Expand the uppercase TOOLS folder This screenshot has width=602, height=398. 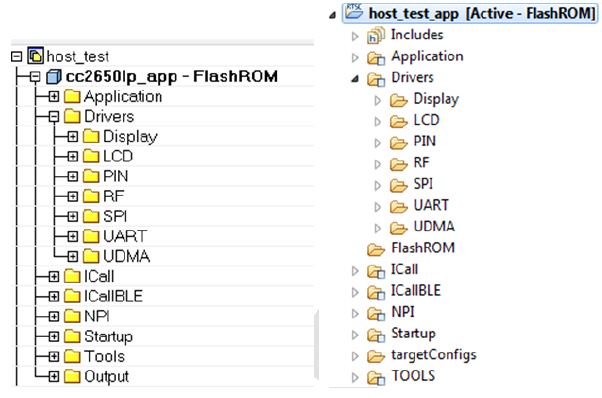(x=355, y=378)
